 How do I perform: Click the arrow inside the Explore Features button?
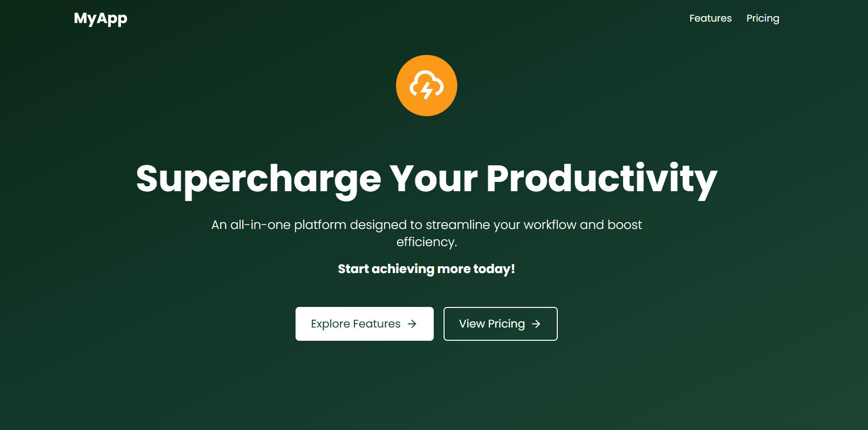pos(412,324)
